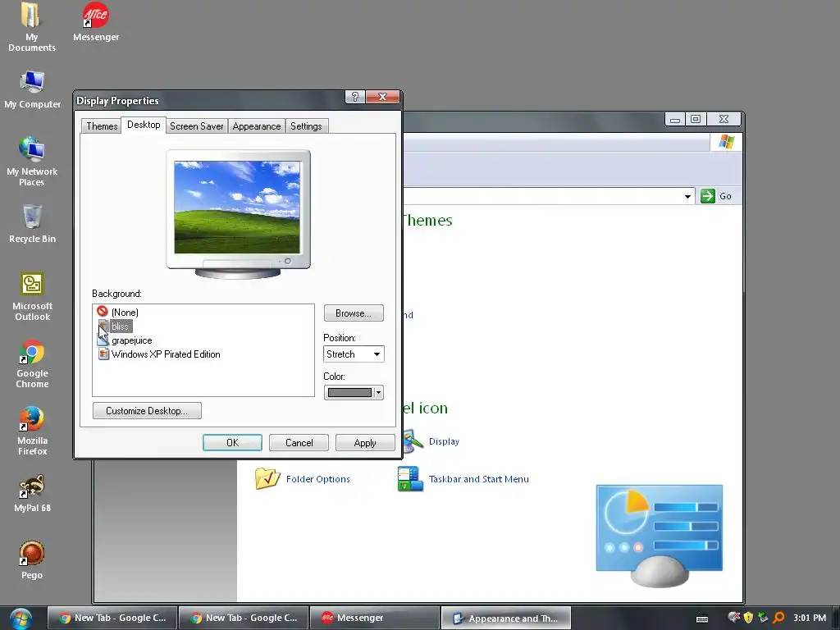Click the Customize Desktop... button
This screenshot has width=840, height=630.
coord(148,411)
